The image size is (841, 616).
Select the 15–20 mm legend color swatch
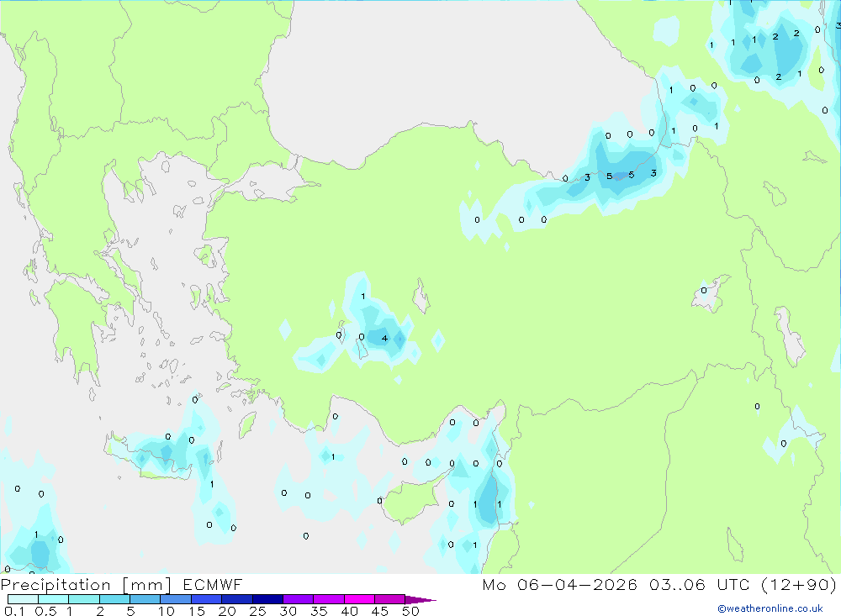click(x=207, y=599)
